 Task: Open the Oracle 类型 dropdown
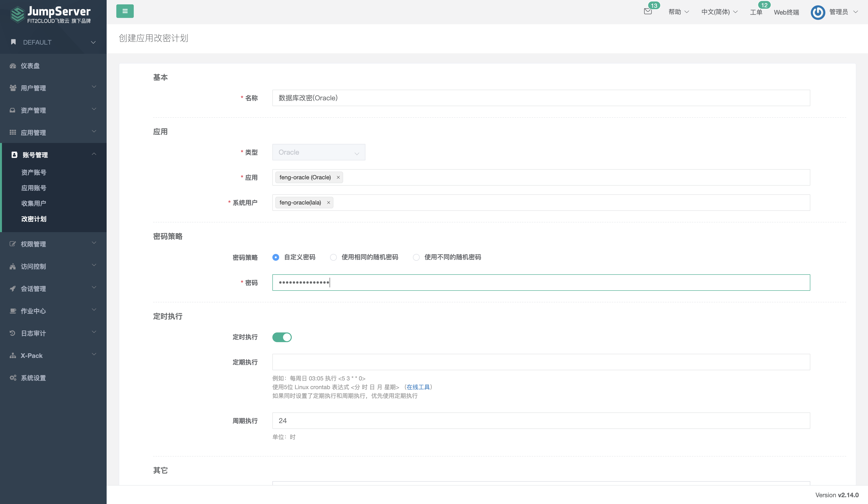(319, 152)
